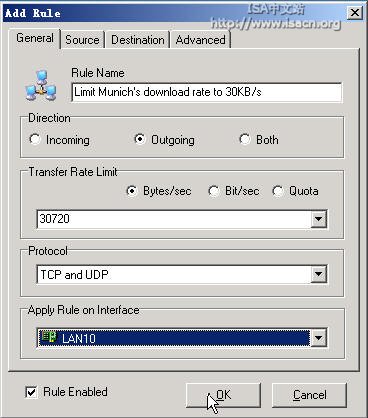Toggle the Rule Enabled checkbox
368x418 pixels.
tap(31, 392)
